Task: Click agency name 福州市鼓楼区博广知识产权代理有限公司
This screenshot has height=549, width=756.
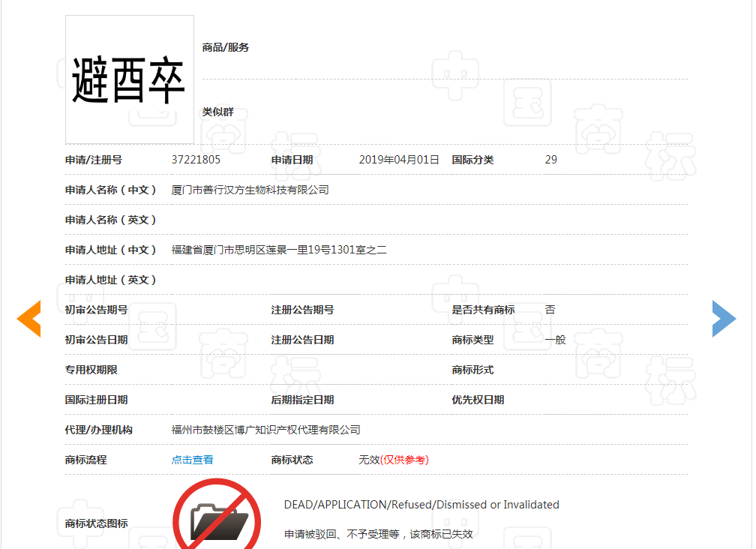Action: pyautogui.click(x=265, y=430)
